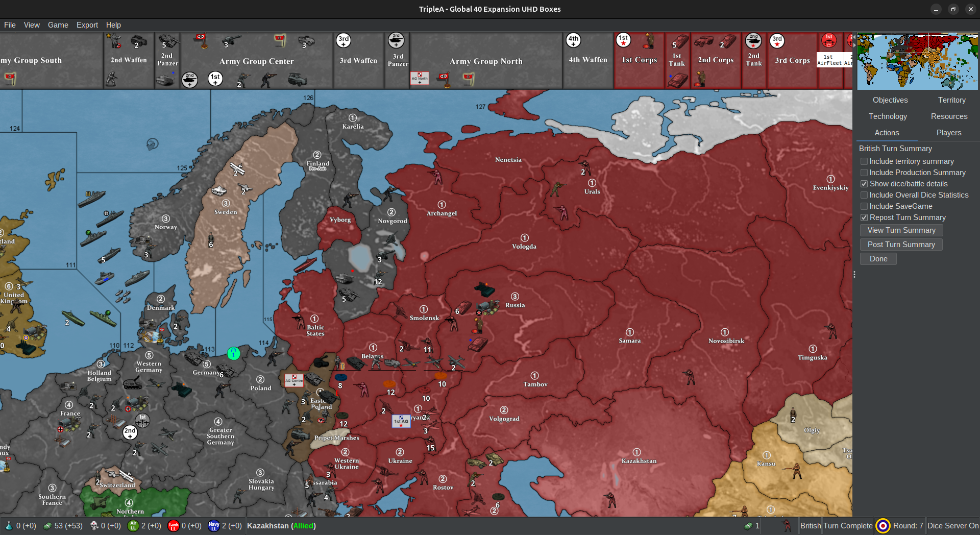Click the British roundel player icon
The width and height of the screenshot is (980, 535).
pyautogui.click(x=883, y=526)
